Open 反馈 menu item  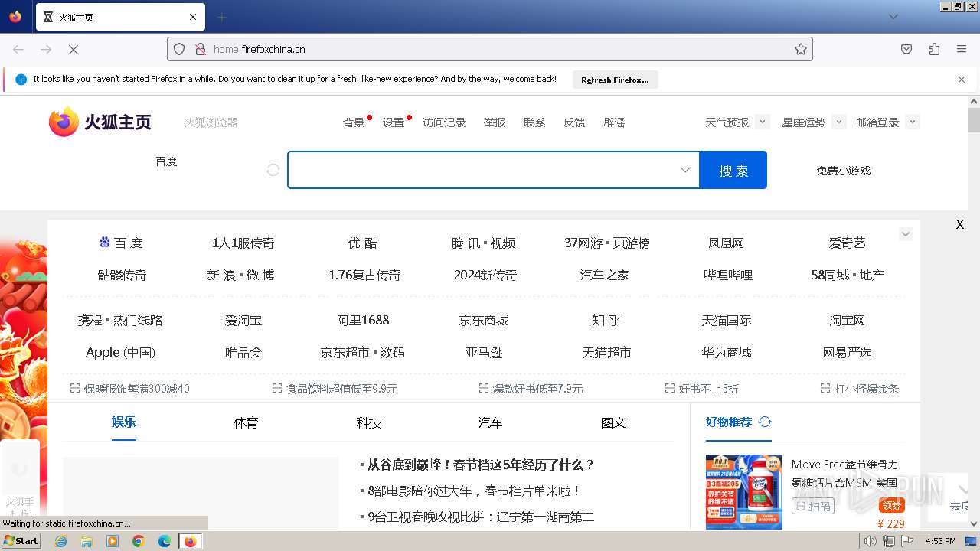[574, 122]
